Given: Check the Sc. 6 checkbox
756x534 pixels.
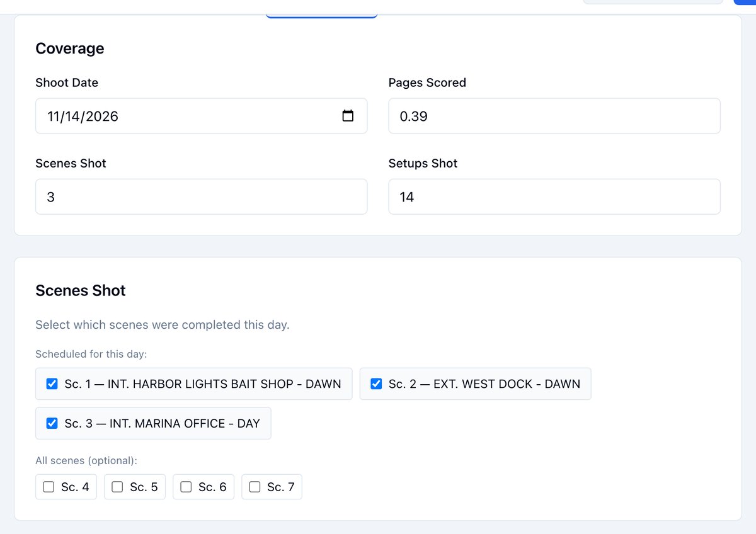Looking at the screenshot, I should (186, 487).
